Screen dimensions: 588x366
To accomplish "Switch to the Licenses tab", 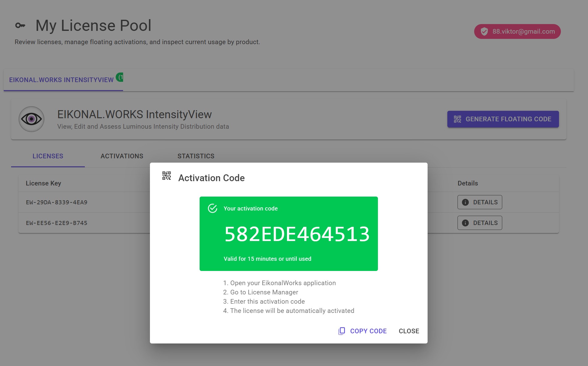I will [x=48, y=156].
